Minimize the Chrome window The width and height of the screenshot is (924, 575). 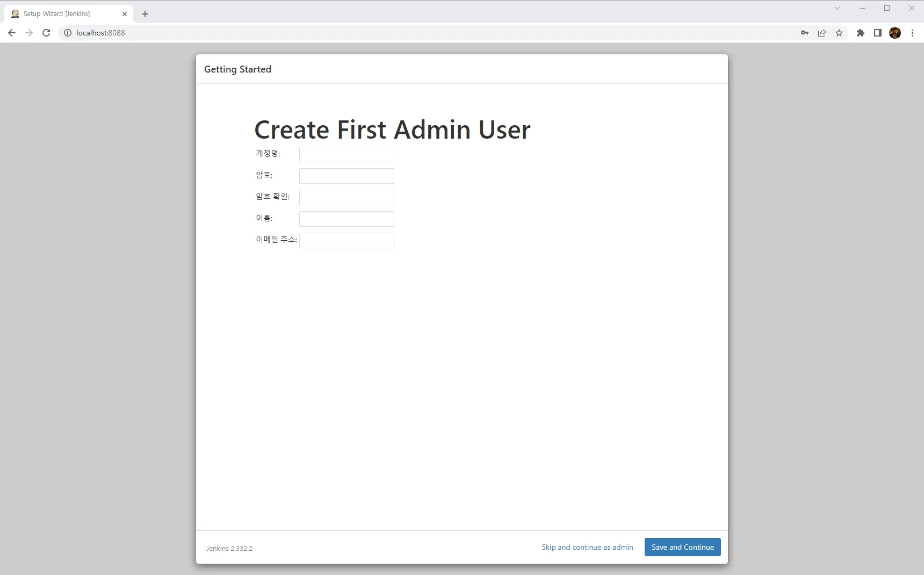tap(862, 8)
